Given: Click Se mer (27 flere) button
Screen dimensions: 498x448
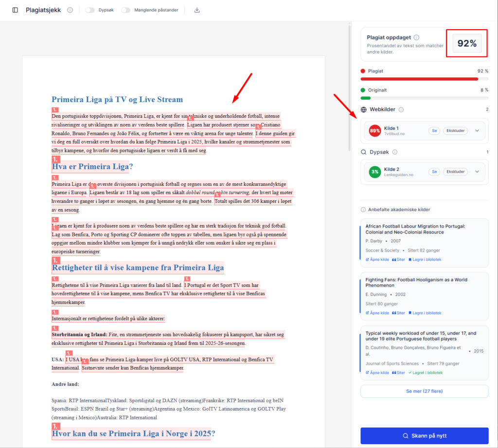Looking at the screenshot, I should [x=424, y=391].
